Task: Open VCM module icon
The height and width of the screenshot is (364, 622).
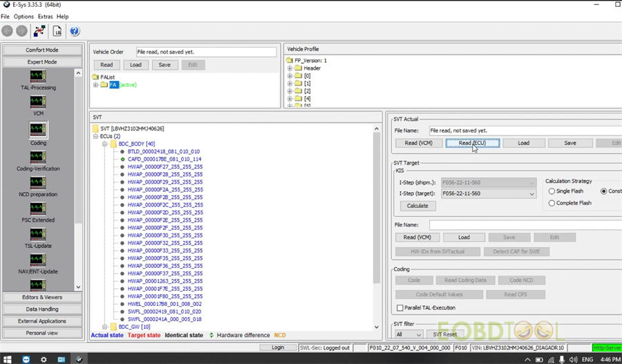Action: [x=38, y=102]
